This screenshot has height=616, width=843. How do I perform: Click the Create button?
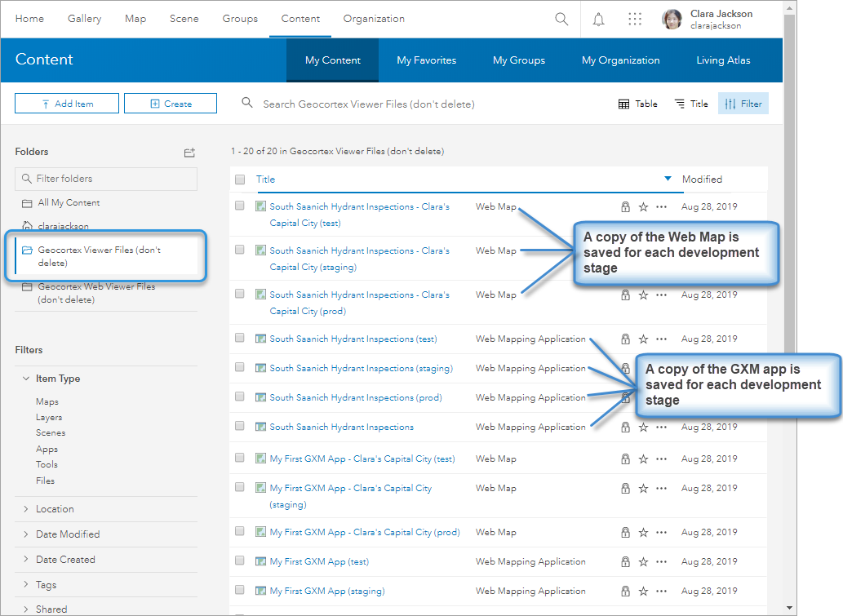coord(171,104)
